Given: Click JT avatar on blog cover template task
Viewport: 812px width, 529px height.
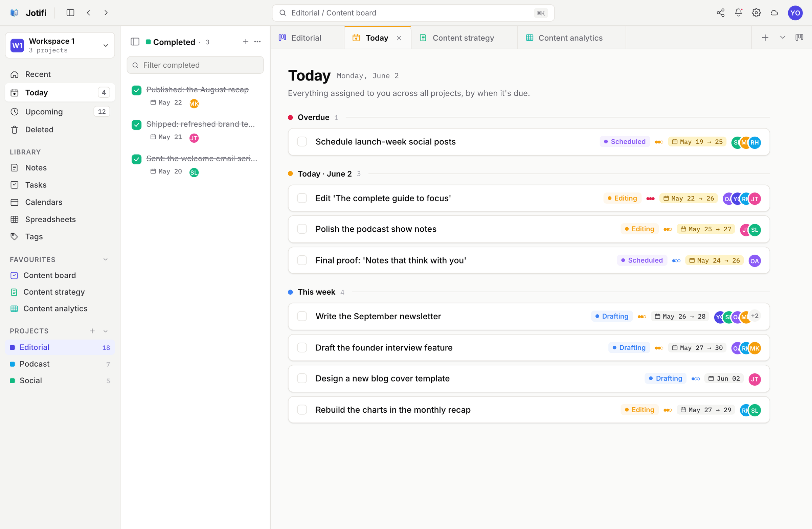Looking at the screenshot, I should tap(755, 379).
